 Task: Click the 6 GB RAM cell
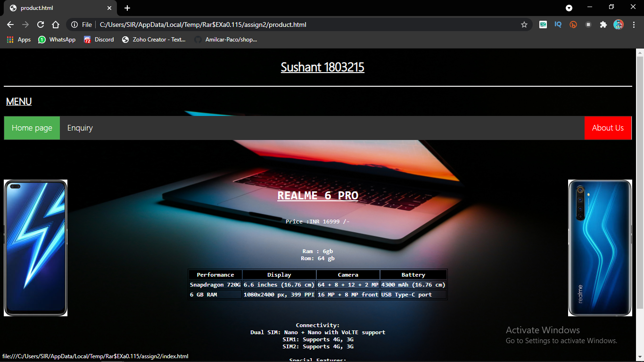(x=215, y=295)
